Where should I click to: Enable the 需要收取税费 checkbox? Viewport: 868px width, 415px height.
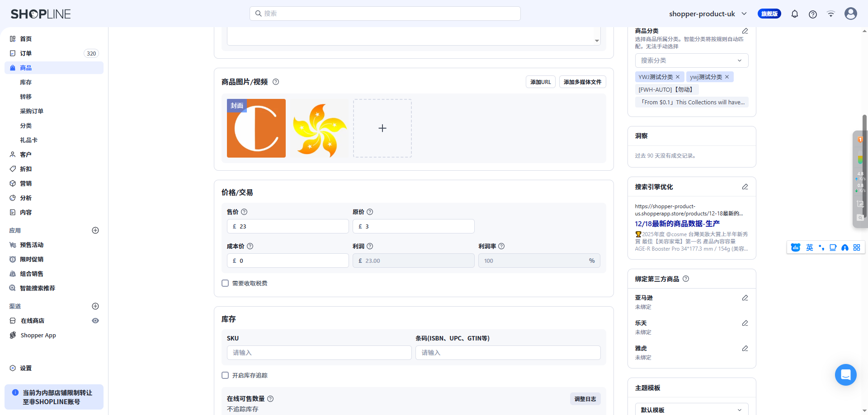225,283
